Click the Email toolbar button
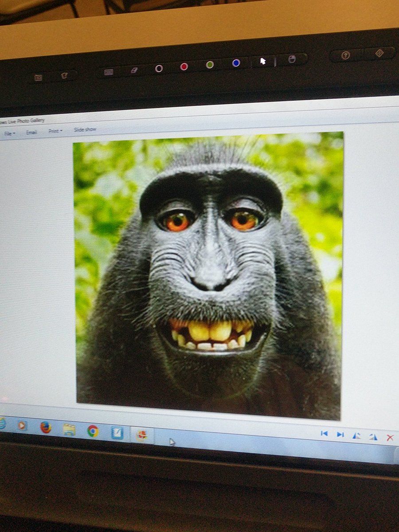This screenshot has height=532, width=399. pyautogui.click(x=31, y=132)
